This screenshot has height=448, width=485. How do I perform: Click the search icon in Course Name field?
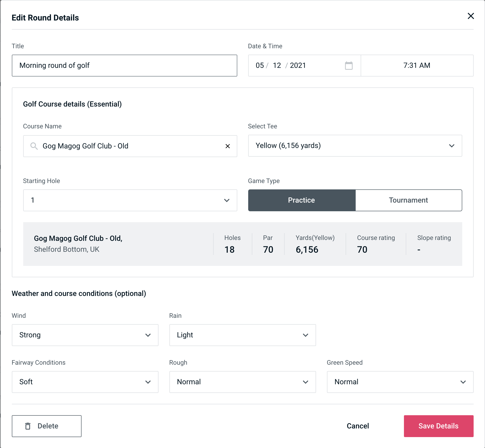[34, 146]
